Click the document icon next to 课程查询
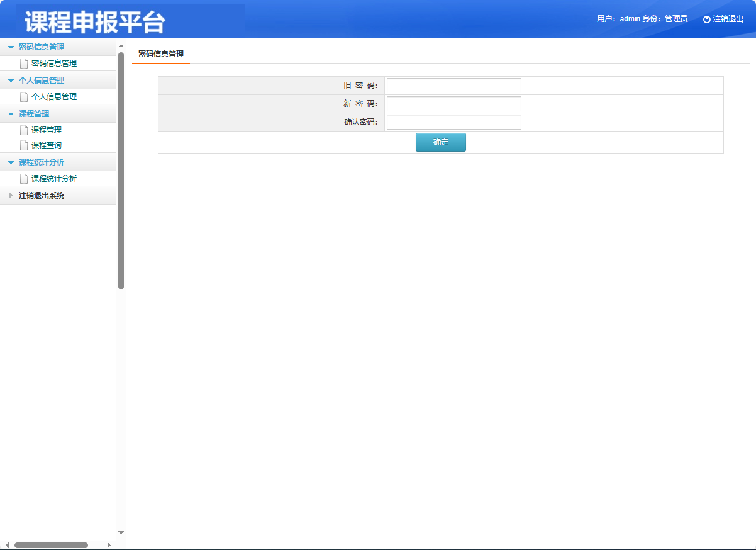756x550 pixels. coord(23,145)
